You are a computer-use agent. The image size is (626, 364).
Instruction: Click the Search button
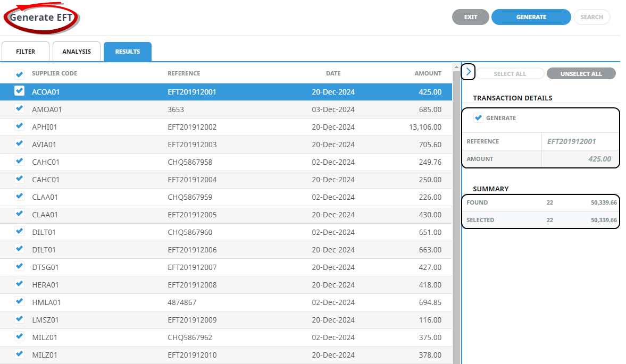[591, 17]
